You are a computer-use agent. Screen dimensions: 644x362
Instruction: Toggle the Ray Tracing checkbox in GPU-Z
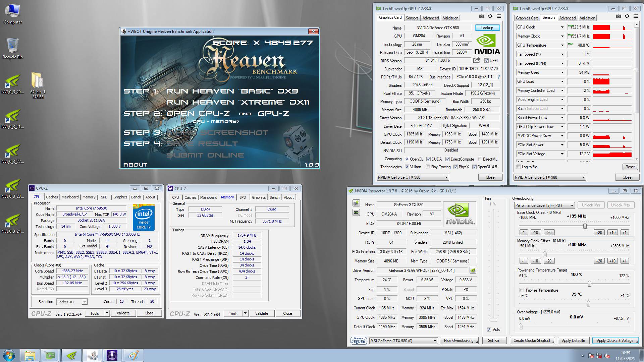(x=428, y=167)
